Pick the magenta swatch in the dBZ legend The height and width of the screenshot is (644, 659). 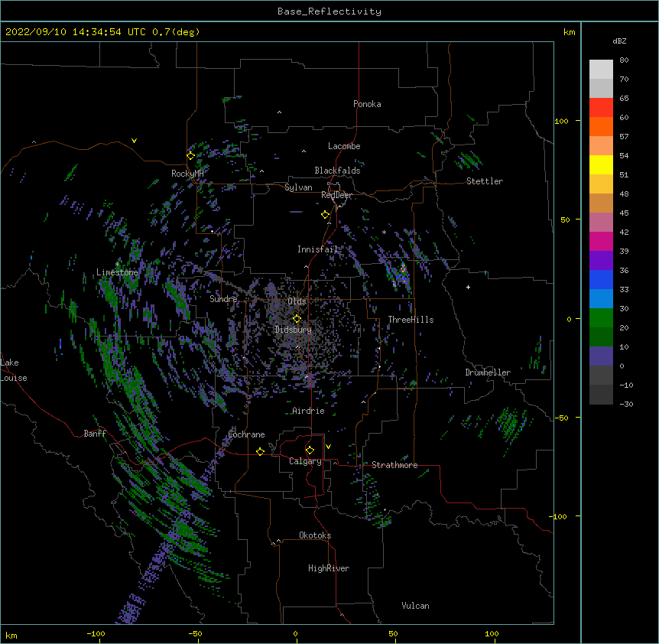[601, 241]
